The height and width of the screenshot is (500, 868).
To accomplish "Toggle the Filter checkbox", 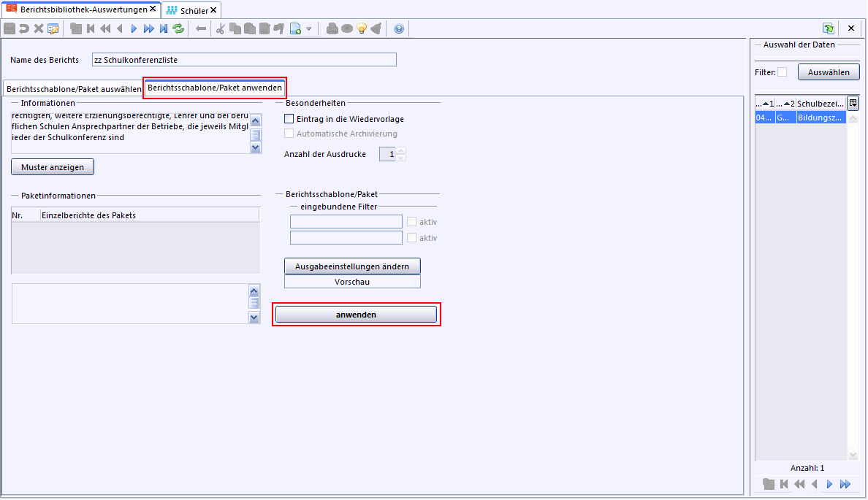I will [x=783, y=72].
